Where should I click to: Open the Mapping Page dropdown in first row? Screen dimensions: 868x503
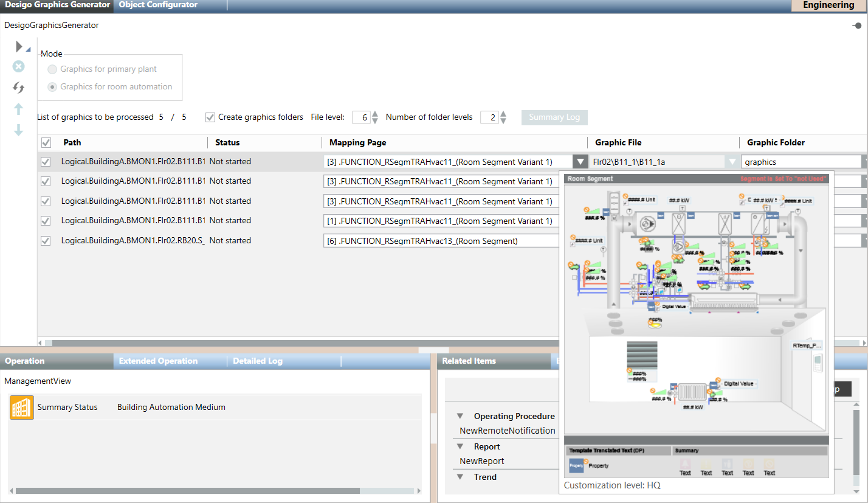[x=580, y=162]
